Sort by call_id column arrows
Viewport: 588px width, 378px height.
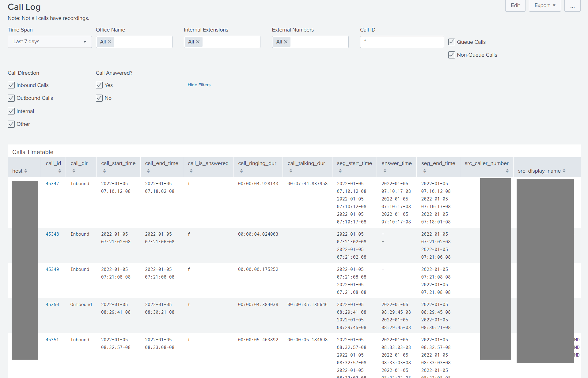60,171
